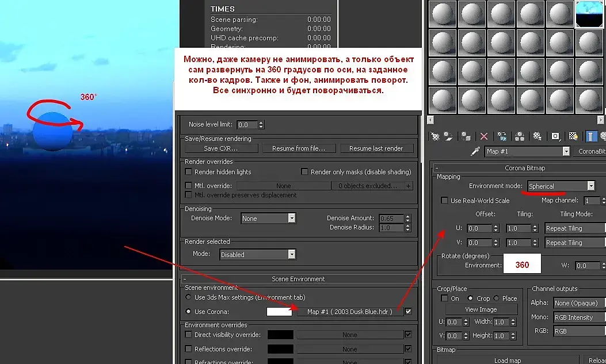Pick material from object with eyedropper
Screen dimensions: 606x364
[475, 151]
